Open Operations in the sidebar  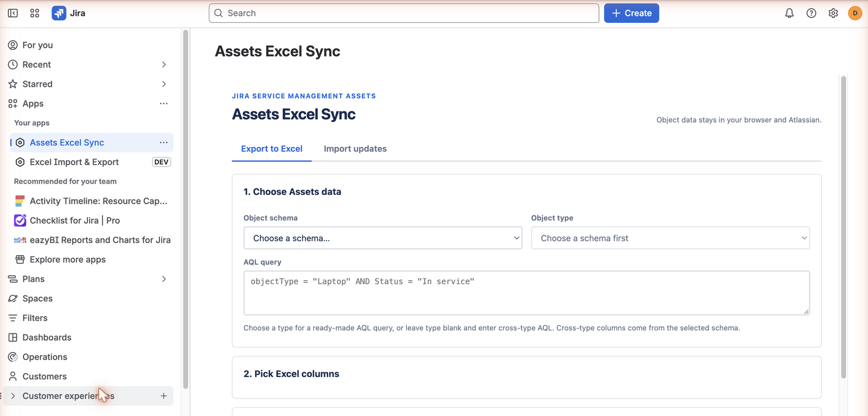pyautogui.click(x=45, y=357)
